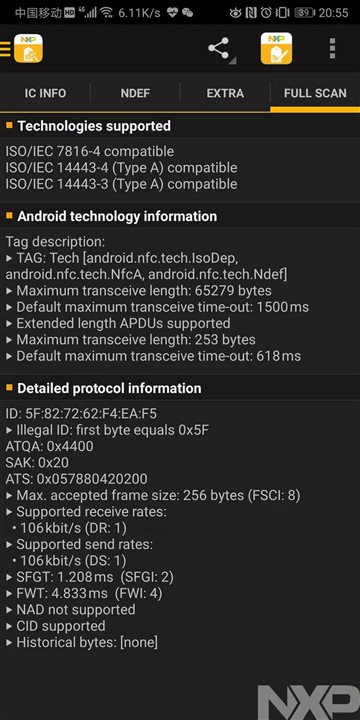This screenshot has width=360, height=720.
Task: Tap the NFC status bar icon
Action: pyautogui.click(x=251, y=12)
